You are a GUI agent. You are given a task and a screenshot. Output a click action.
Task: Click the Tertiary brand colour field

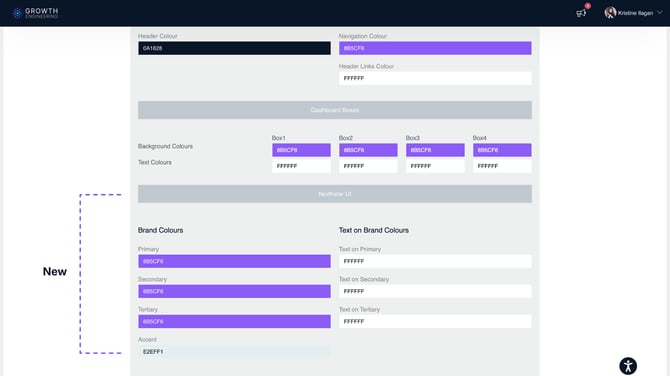click(234, 322)
